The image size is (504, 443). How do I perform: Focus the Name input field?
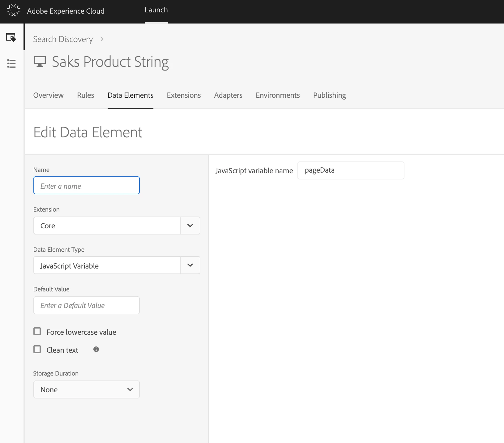click(87, 185)
